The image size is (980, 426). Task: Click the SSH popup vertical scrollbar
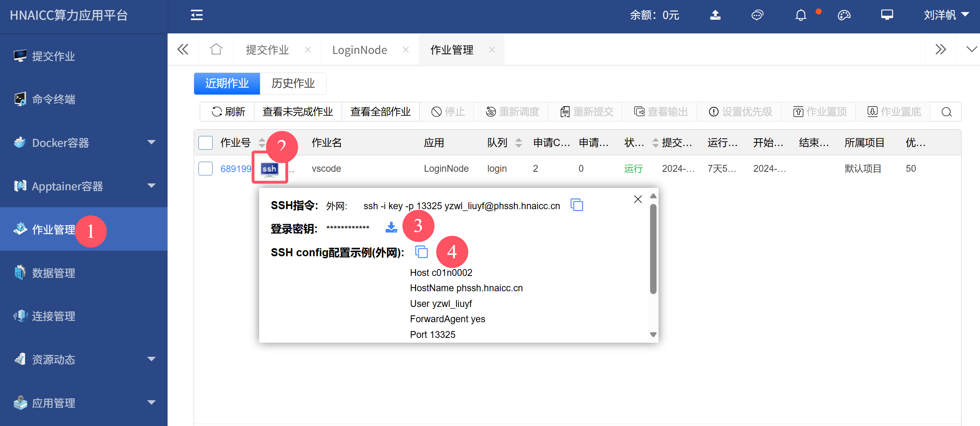tap(653, 249)
